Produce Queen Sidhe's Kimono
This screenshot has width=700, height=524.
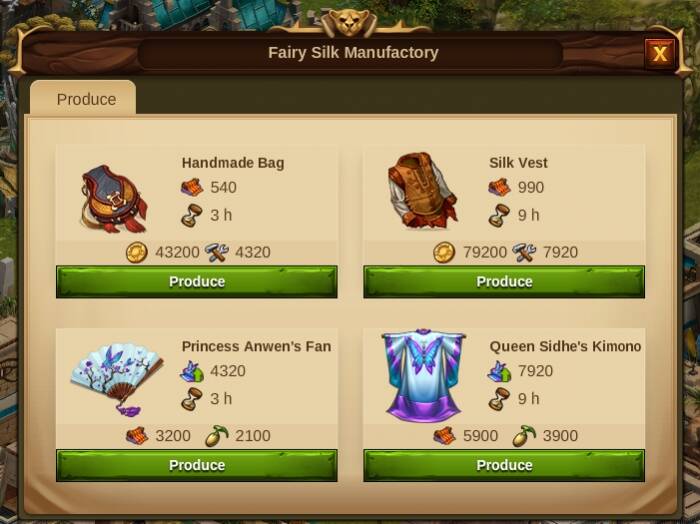(x=504, y=465)
